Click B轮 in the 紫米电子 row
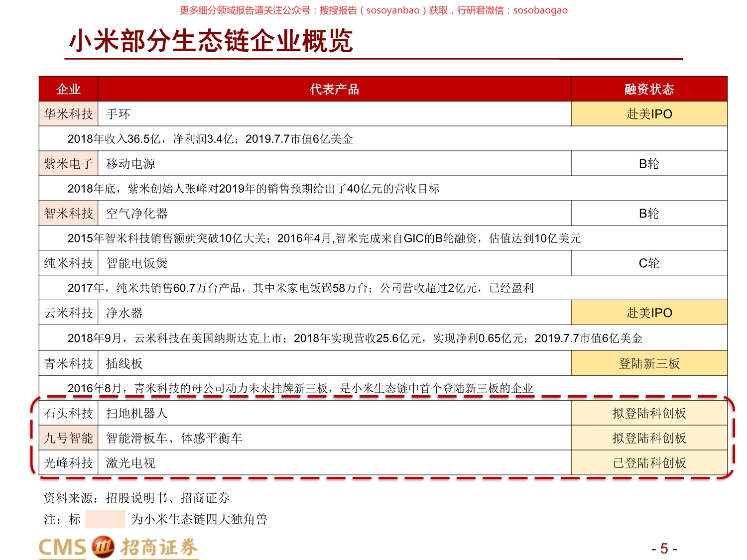Viewport: 747px width, 560px height. pos(649,164)
